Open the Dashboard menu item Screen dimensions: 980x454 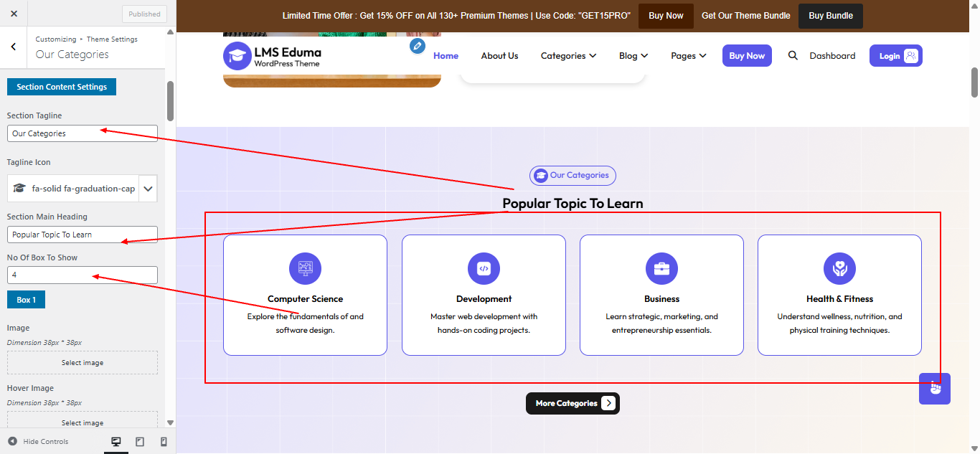(832, 55)
